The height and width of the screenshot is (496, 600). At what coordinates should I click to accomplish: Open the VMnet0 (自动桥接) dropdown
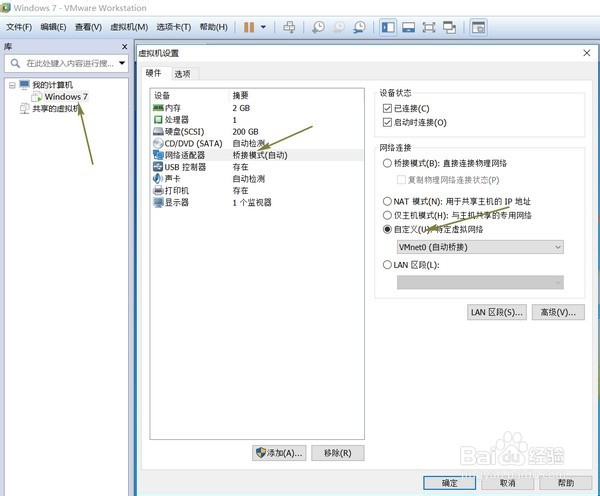point(480,247)
